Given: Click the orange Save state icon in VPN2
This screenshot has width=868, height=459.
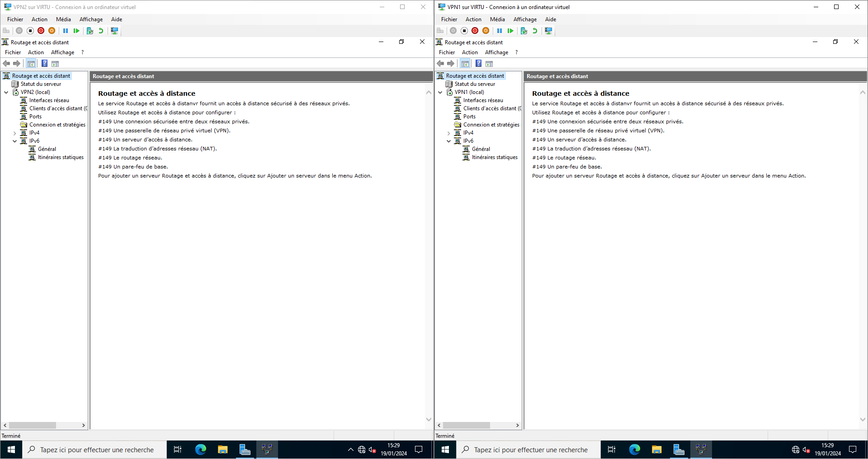Looking at the screenshot, I should tap(52, 31).
